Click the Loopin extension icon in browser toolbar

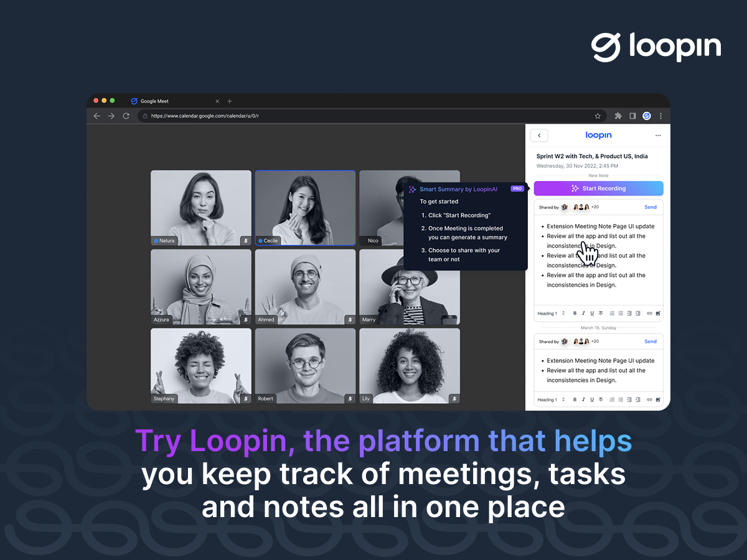click(647, 116)
